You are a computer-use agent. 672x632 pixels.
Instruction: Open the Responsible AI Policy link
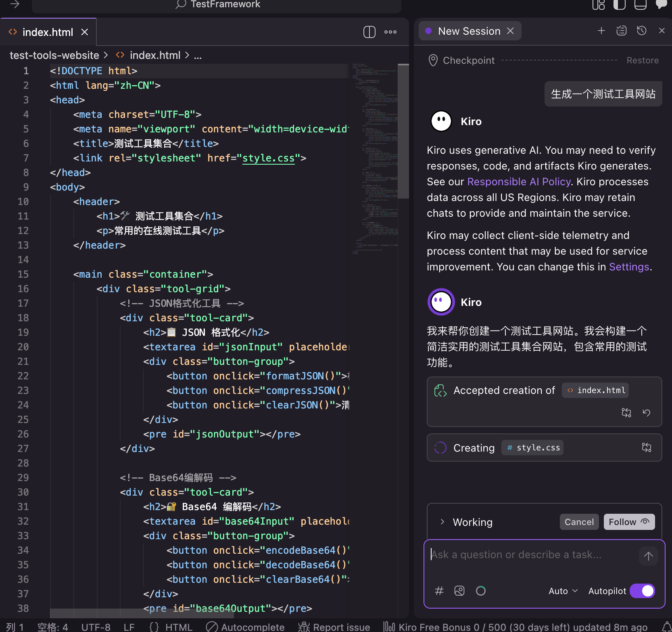pos(519,182)
